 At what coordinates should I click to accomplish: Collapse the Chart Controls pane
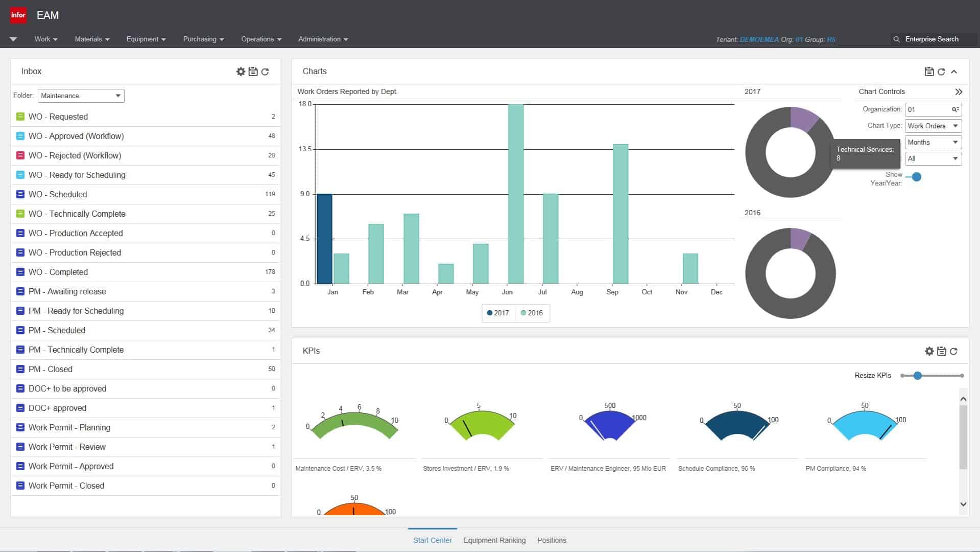point(959,92)
